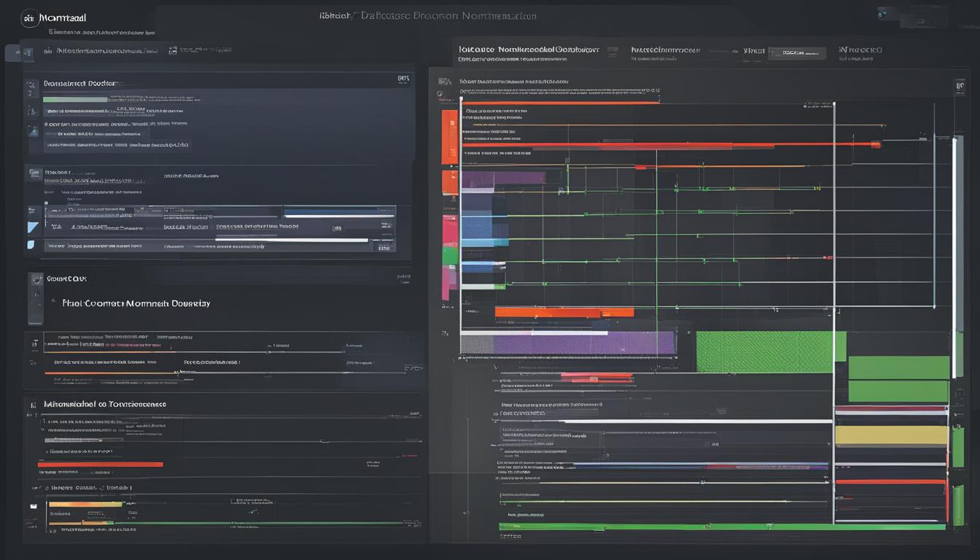This screenshot has height=560, width=980.
Task: Click the grey input box in the right header
Action: (x=797, y=53)
